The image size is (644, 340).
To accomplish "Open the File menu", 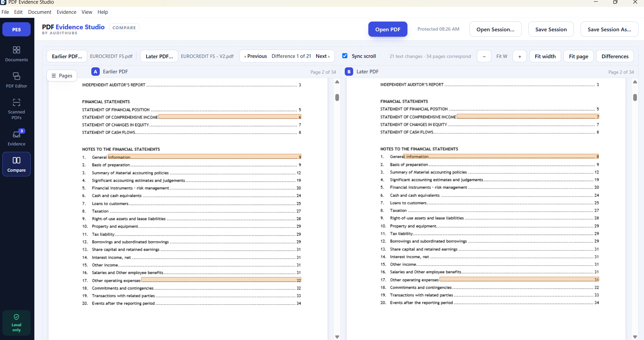I will [5, 12].
